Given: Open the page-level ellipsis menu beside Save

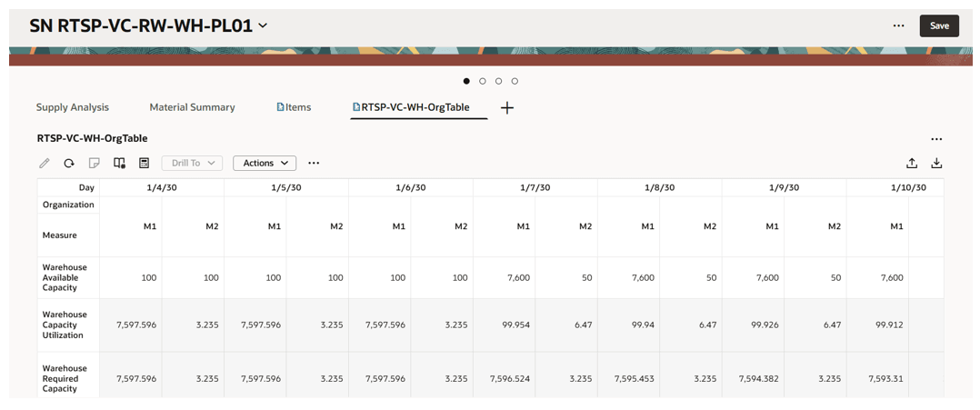Looking at the screenshot, I should 899,25.
